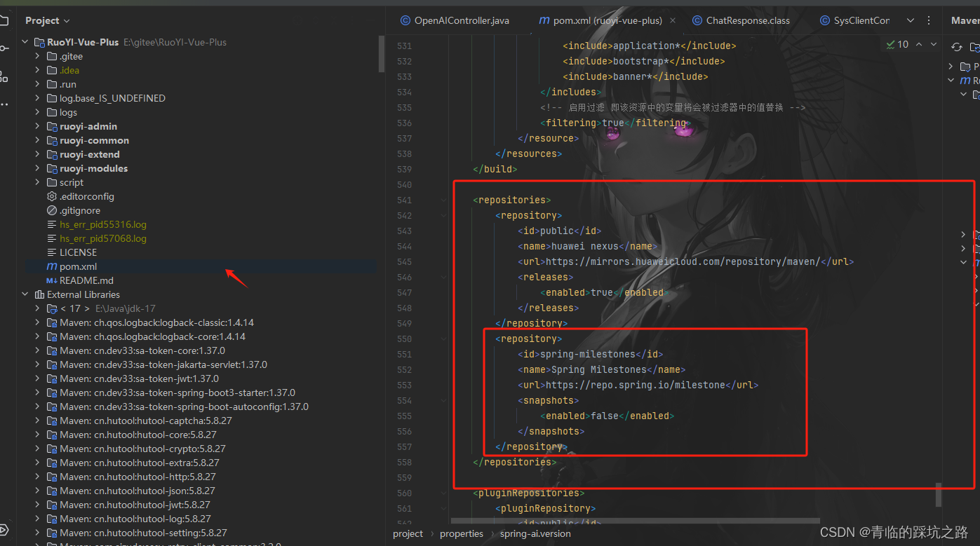Click the properties breadcrumb at bottom
This screenshot has width=980, height=546.
(x=461, y=533)
